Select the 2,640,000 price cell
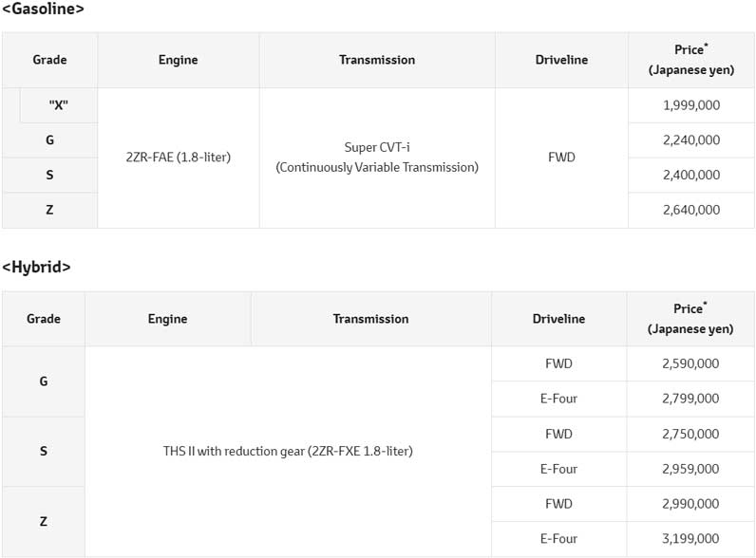Screen dimensions: 756x558 (690, 210)
